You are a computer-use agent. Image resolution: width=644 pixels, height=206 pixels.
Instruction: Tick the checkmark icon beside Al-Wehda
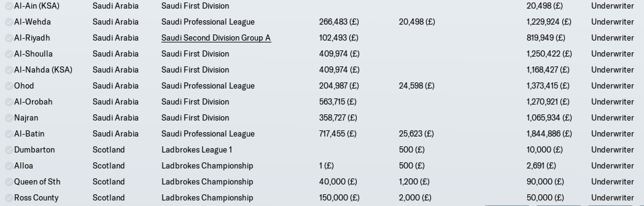tap(9, 22)
